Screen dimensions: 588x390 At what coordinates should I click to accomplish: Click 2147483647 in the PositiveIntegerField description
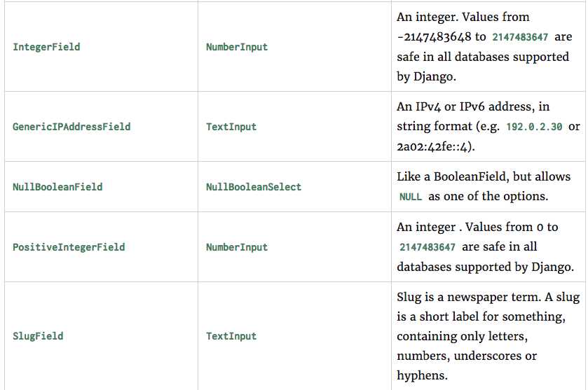(428, 247)
